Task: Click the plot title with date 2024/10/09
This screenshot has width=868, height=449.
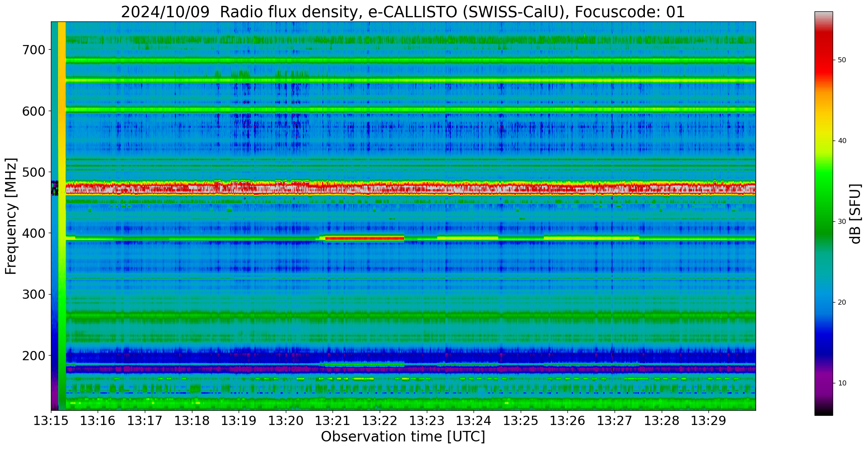Action: coord(403,12)
